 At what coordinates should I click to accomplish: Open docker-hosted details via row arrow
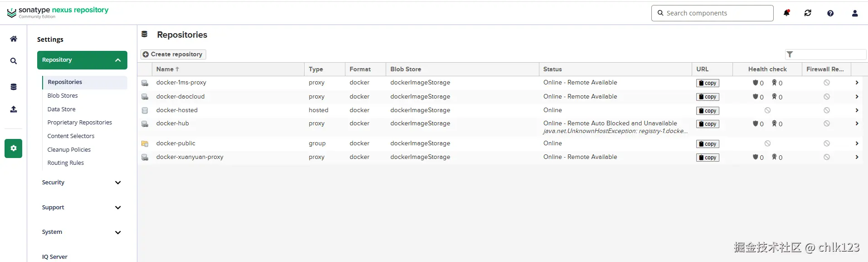[857, 110]
